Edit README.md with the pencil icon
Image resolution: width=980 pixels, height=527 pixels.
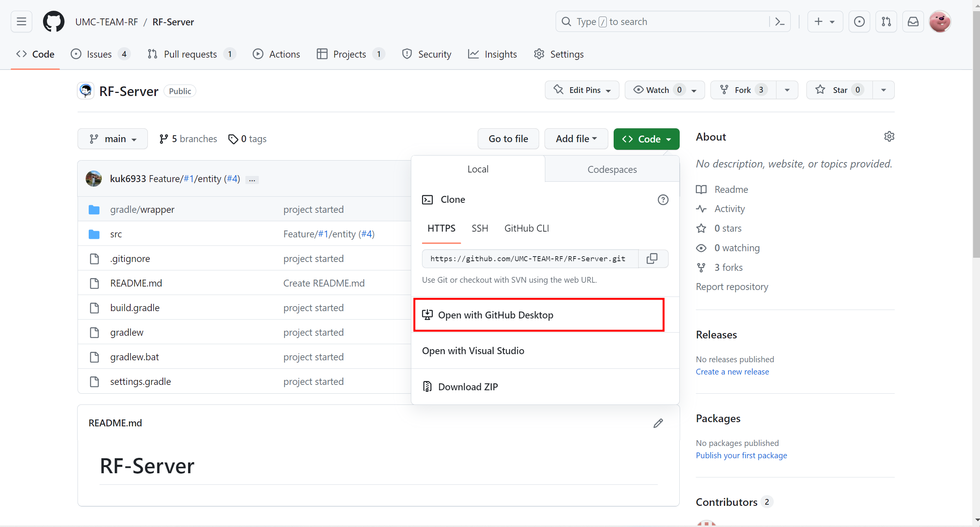pyautogui.click(x=658, y=423)
